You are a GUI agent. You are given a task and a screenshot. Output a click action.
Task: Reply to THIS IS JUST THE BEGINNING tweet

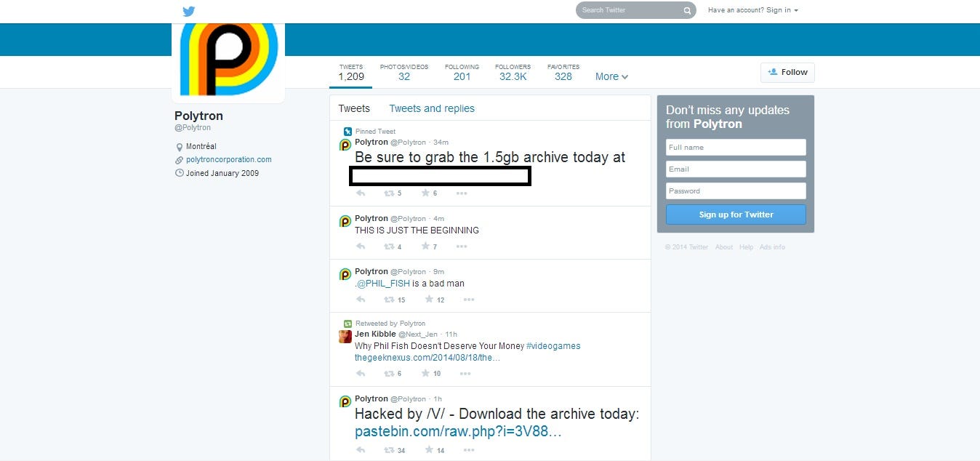tap(361, 246)
